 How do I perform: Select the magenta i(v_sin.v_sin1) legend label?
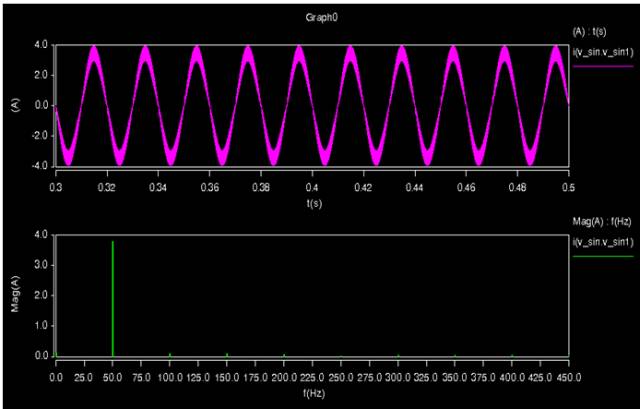(x=600, y=52)
